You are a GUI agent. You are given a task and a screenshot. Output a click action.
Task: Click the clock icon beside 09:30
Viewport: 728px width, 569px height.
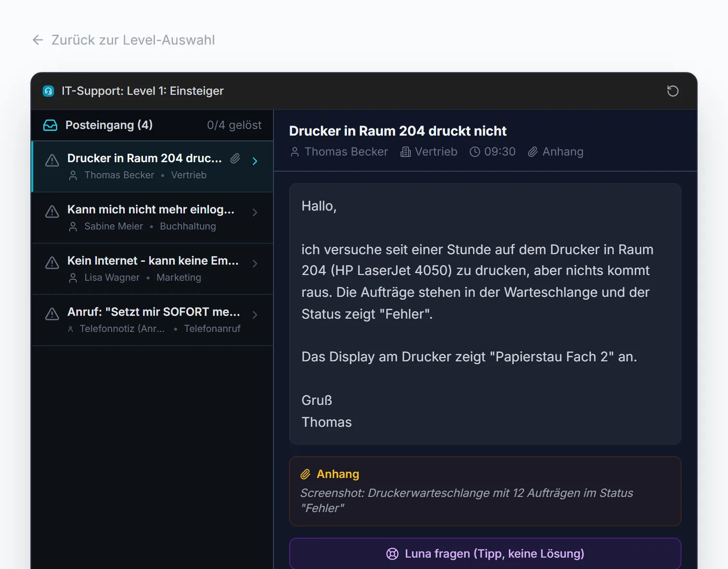(475, 152)
